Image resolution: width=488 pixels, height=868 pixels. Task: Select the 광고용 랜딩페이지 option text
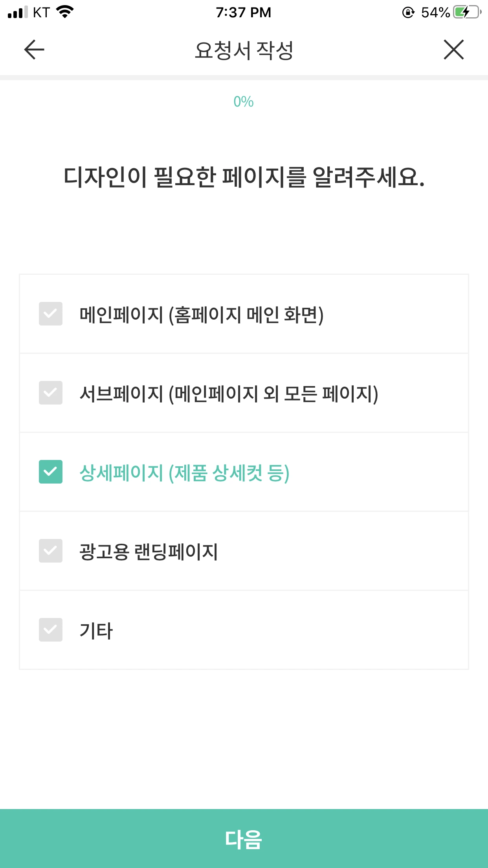tap(149, 552)
